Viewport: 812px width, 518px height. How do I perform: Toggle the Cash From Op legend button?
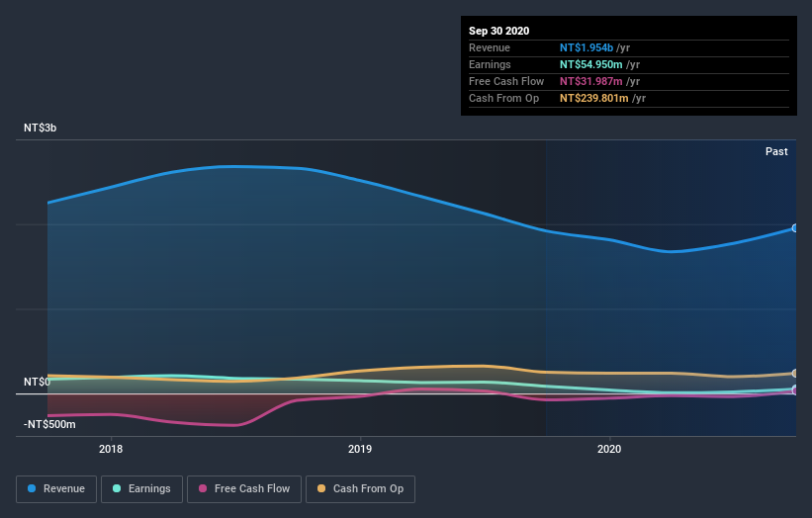coord(360,489)
